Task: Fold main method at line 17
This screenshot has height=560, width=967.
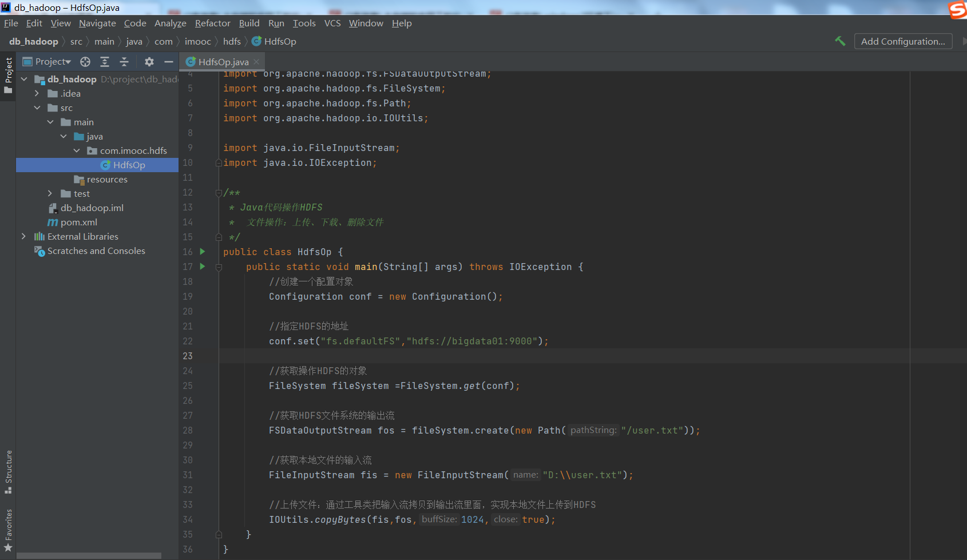Action: tap(219, 267)
